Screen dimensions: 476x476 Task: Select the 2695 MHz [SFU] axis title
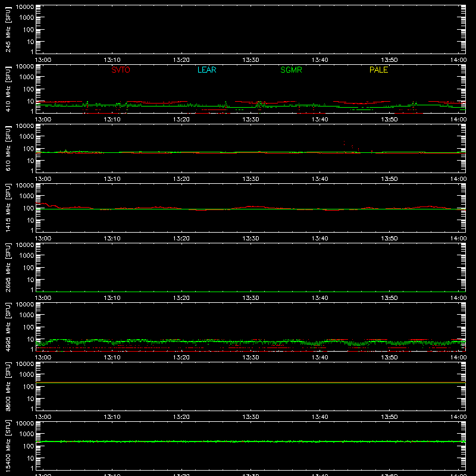(x=8, y=267)
